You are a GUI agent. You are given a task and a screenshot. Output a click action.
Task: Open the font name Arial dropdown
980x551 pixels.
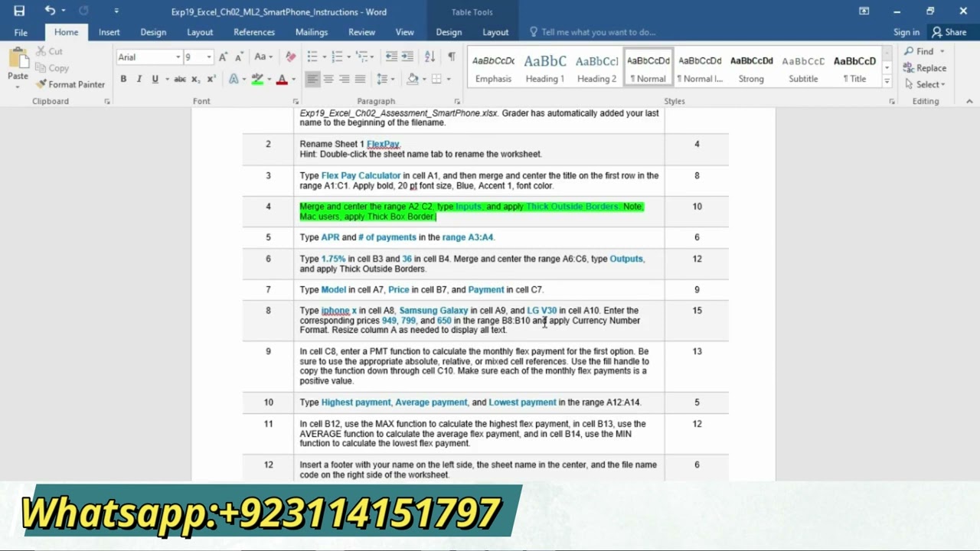178,57
